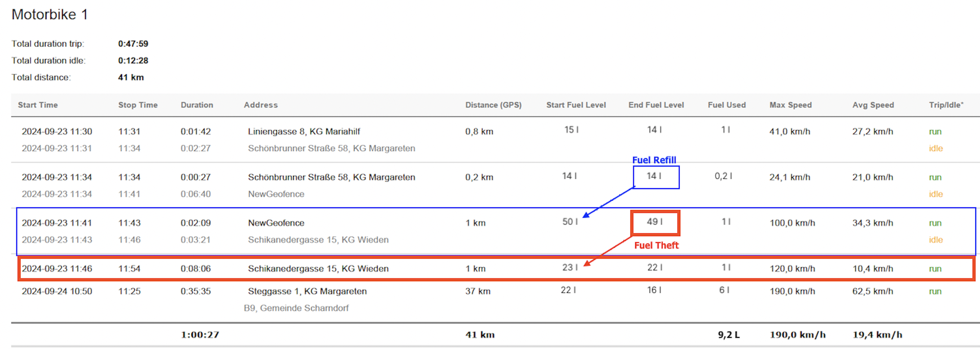Image resolution: width=980 pixels, height=349 pixels.
Task: Click the 49 l end fuel level
Action: (x=654, y=221)
